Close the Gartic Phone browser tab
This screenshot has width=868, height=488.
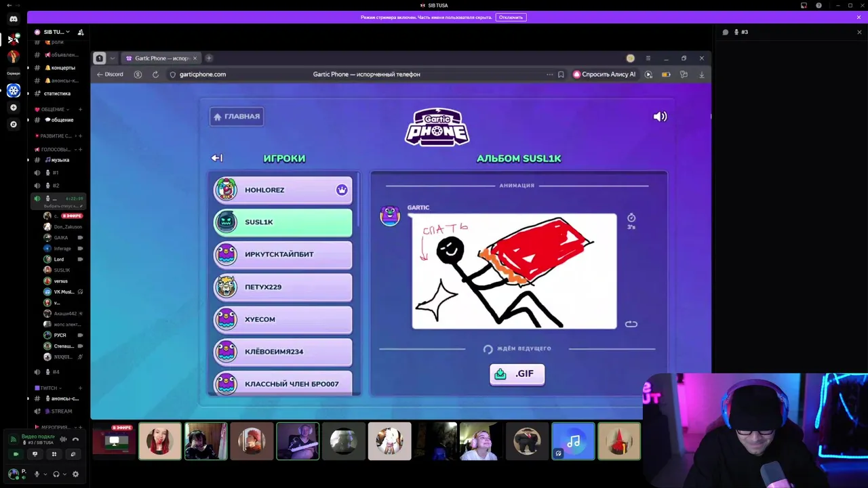pos(195,58)
